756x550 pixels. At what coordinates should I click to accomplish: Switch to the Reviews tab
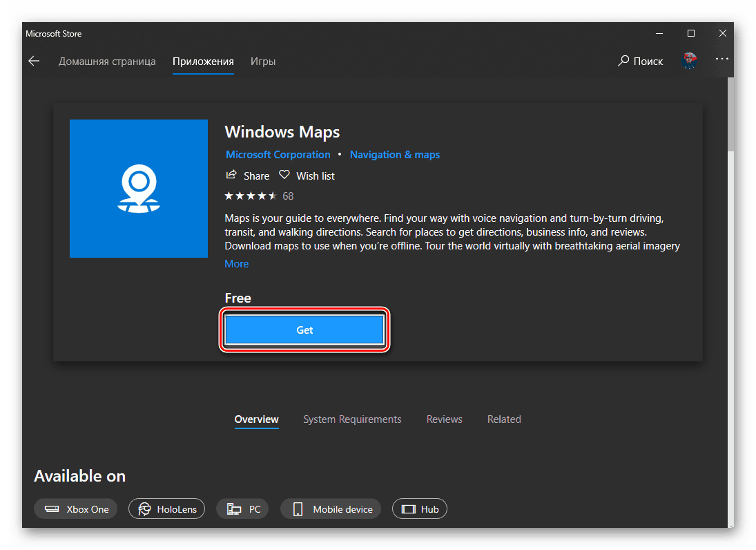[444, 419]
